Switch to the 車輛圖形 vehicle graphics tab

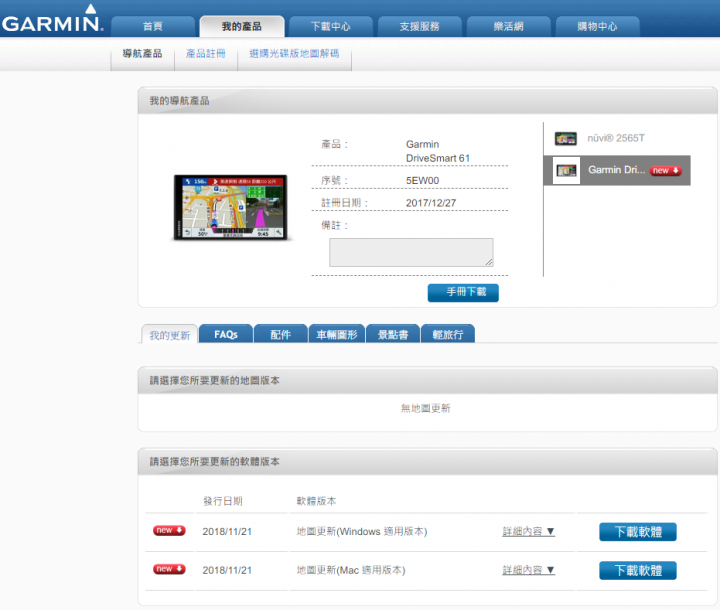click(x=337, y=334)
